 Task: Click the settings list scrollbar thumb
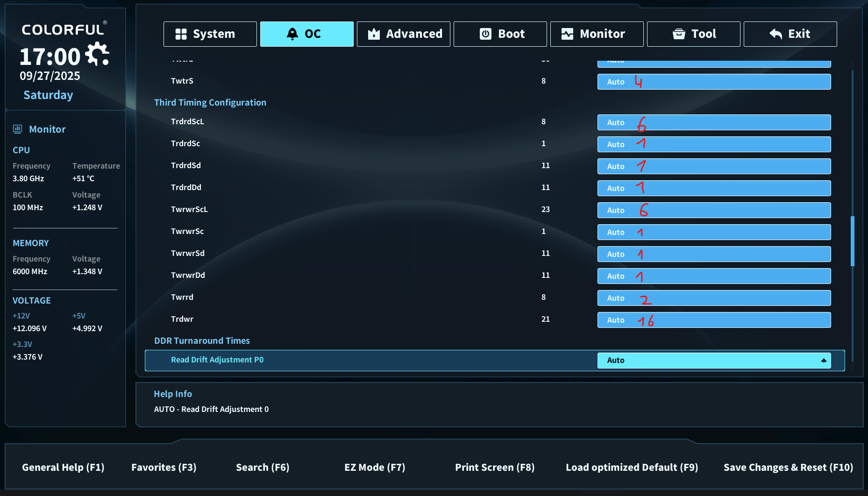coord(853,241)
